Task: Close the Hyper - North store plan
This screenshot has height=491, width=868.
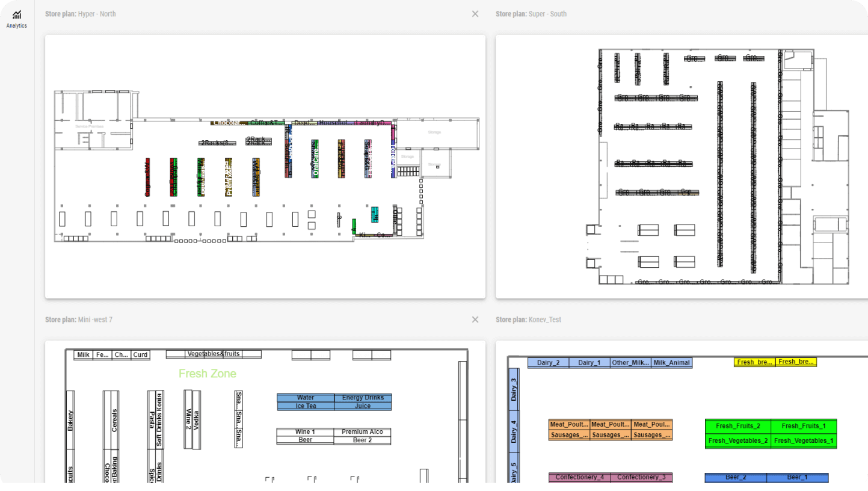Action: point(475,14)
